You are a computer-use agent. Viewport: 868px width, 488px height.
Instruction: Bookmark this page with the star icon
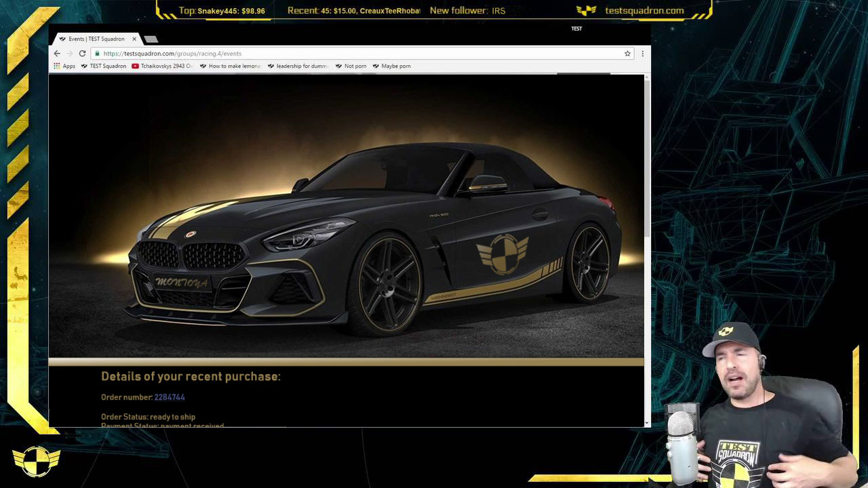coord(627,54)
